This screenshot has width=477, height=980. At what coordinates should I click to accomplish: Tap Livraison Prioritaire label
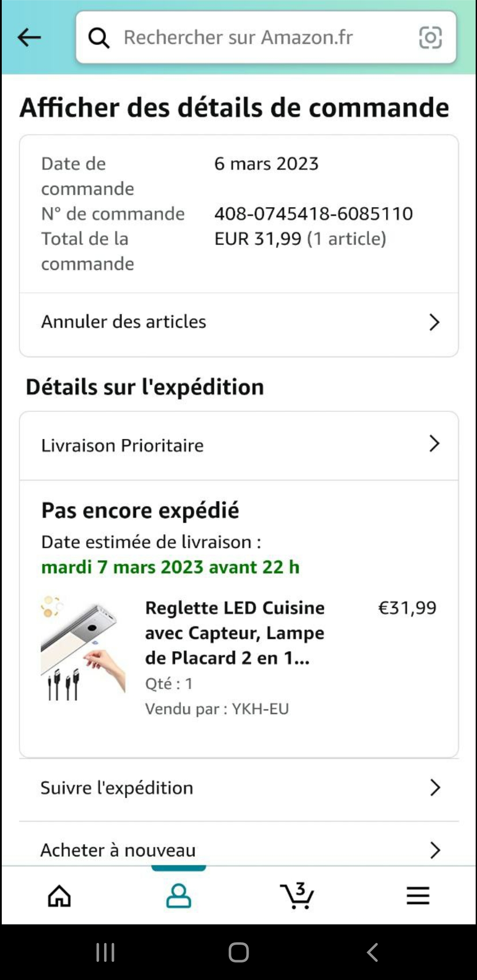(122, 445)
